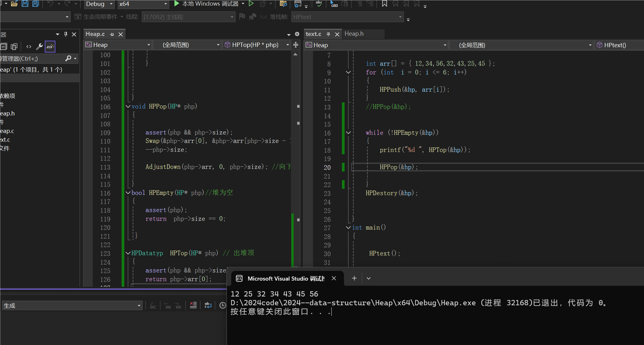Click Heap.c vertical scrollbar up arrow
The image size is (644, 345).
[295, 54]
